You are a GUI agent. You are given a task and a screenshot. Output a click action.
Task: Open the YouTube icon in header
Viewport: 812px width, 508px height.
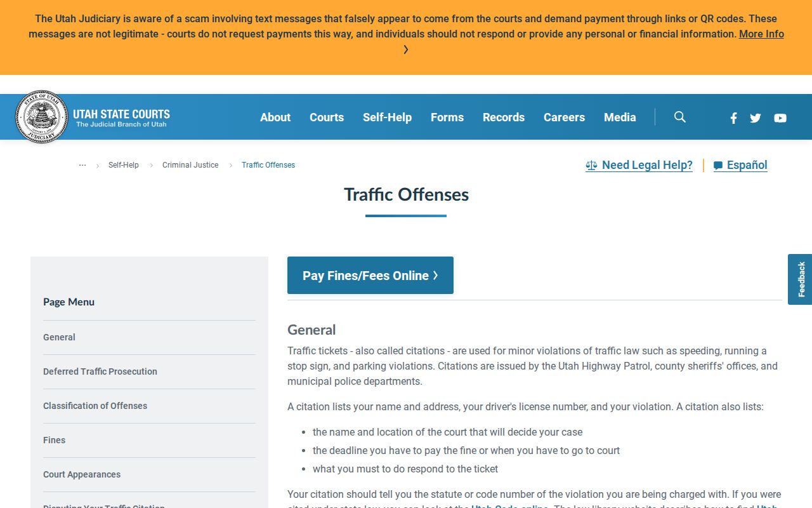[x=780, y=117]
